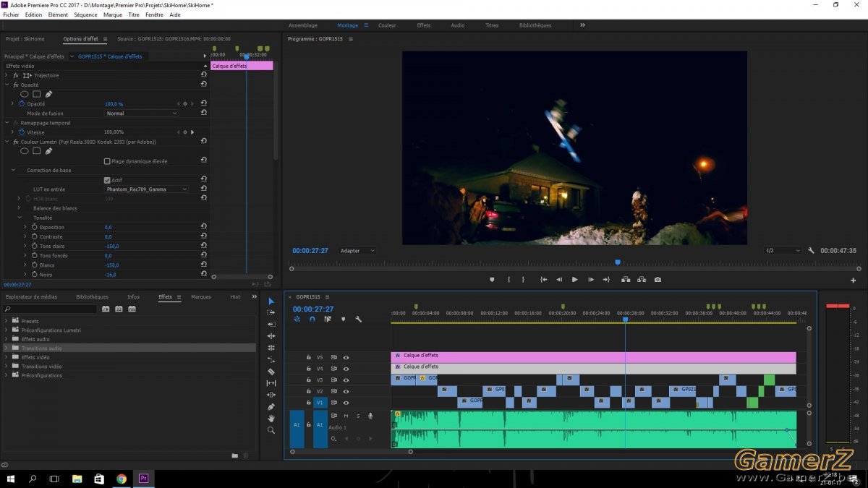868x488 pixels.
Task: Mark Out point in Program monitor
Action: (x=523, y=279)
